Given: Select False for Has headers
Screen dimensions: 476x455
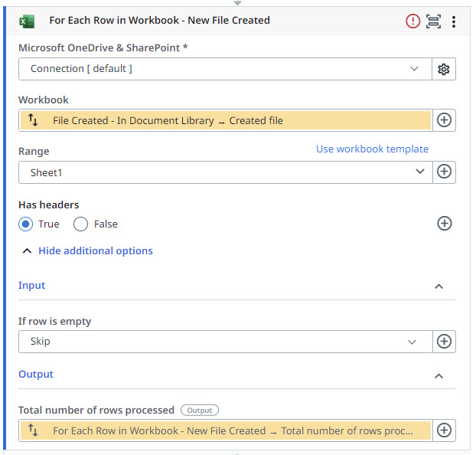Looking at the screenshot, I should click(x=81, y=224).
